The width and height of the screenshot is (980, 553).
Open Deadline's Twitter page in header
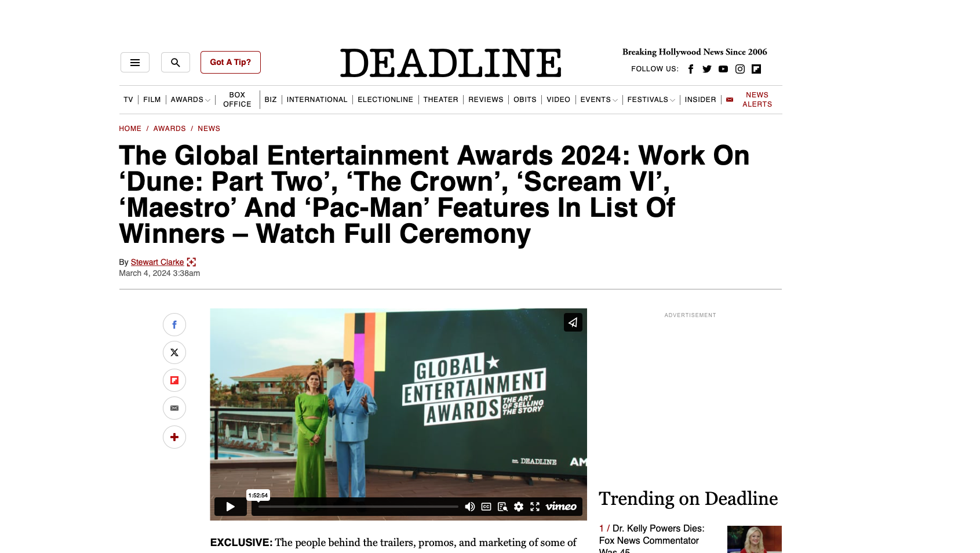tap(707, 69)
